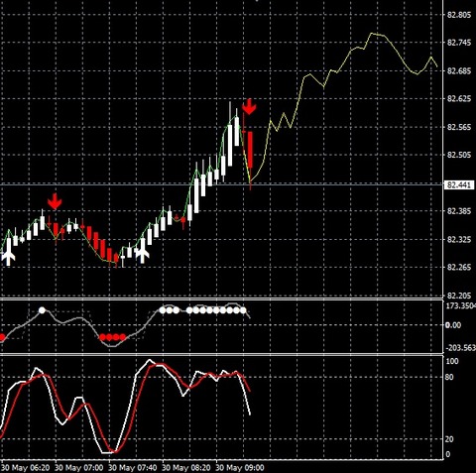Image resolution: width=476 pixels, height=473 pixels.
Task: Click the 82.745 price scale label
Action: click(x=459, y=43)
